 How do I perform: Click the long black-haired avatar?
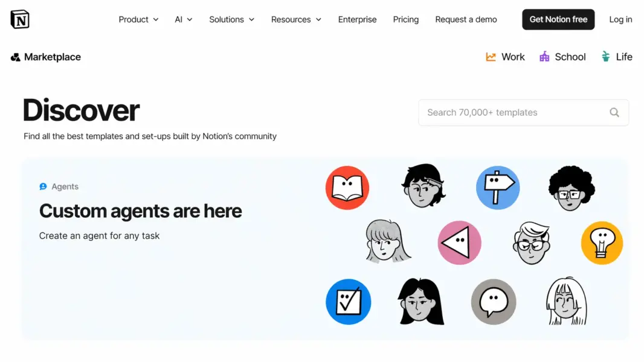point(420,302)
